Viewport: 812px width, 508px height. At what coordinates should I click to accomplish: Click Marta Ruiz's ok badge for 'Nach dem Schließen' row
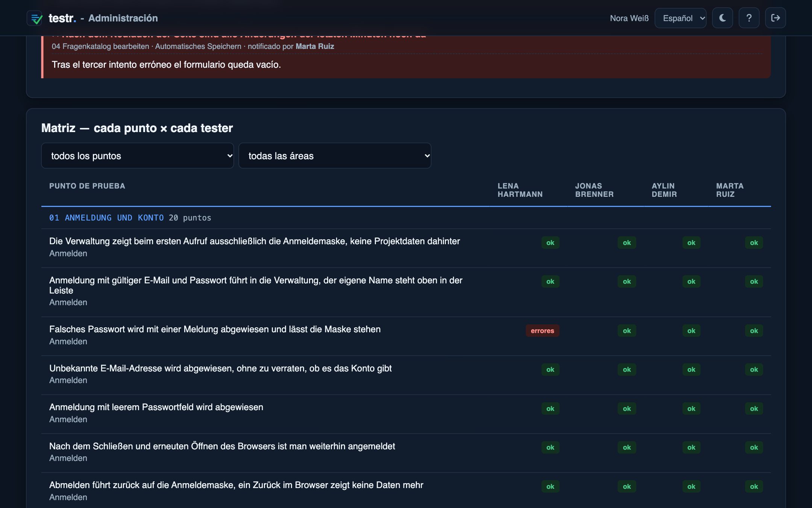point(754,447)
